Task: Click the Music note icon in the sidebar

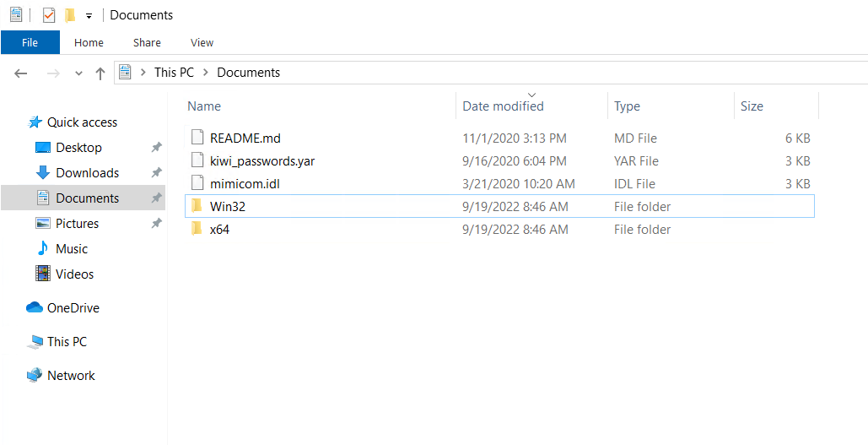Action: (x=43, y=248)
